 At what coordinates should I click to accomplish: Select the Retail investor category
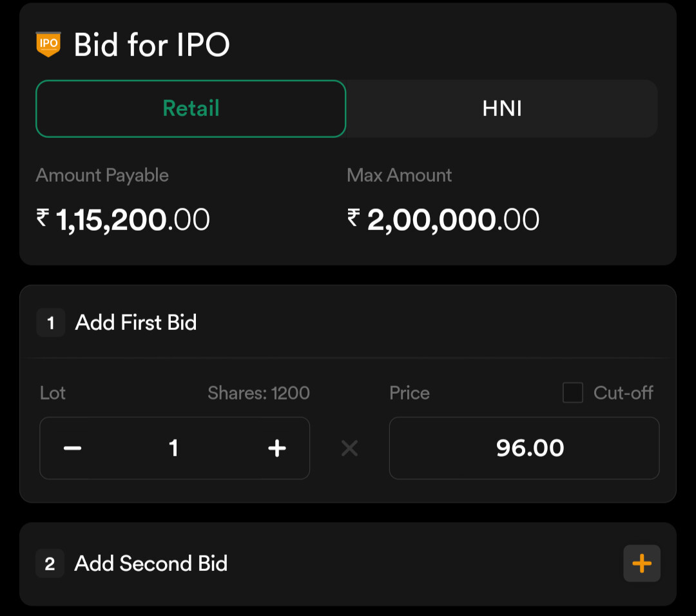191,109
